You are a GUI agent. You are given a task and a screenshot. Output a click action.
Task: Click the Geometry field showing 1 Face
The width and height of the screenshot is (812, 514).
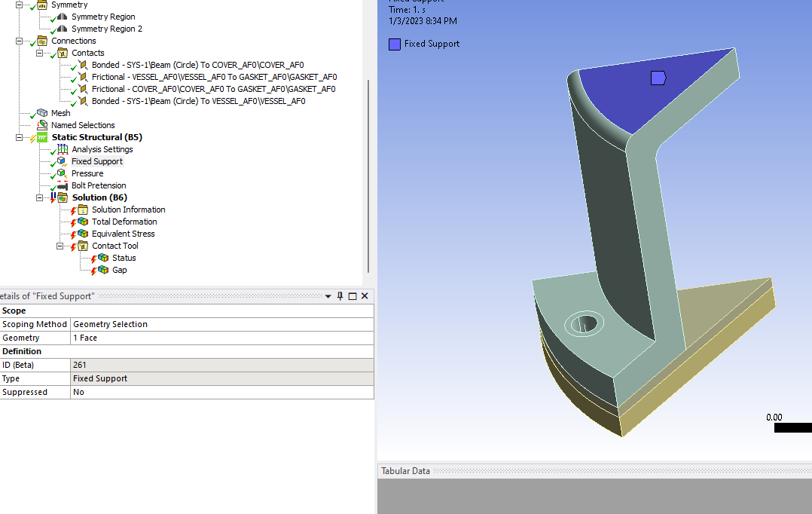221,338
